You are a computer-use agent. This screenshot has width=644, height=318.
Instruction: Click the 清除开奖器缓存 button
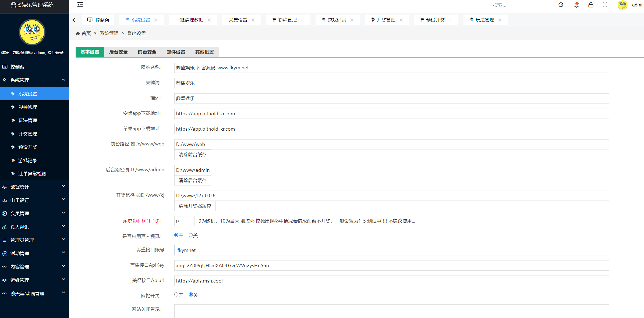[195, 206]
